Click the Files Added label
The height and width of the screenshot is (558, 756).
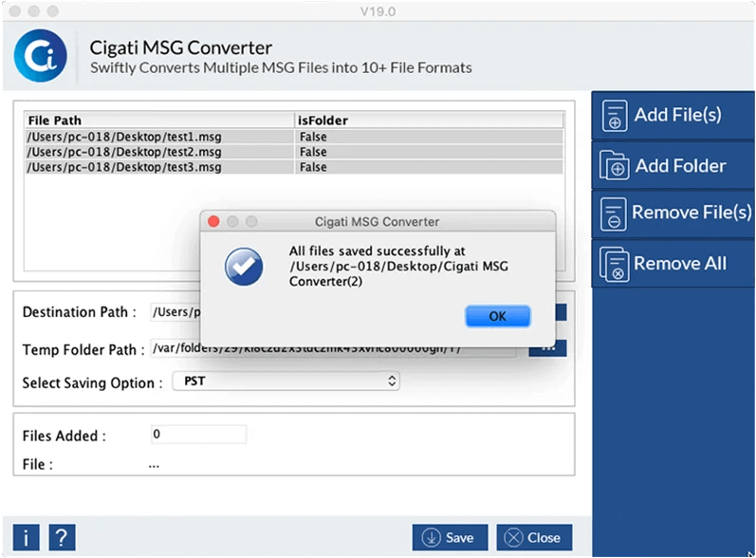pos(65,436)
